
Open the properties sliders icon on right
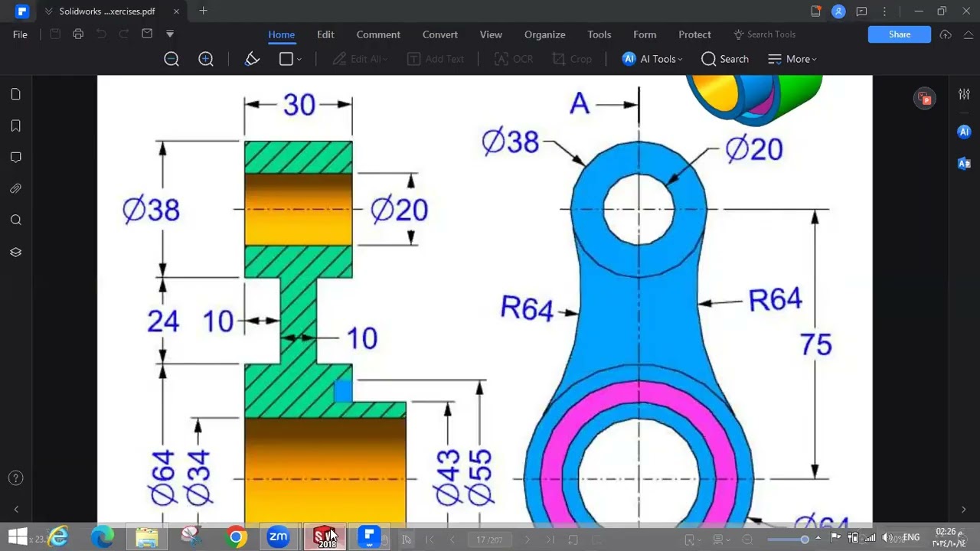964,94
